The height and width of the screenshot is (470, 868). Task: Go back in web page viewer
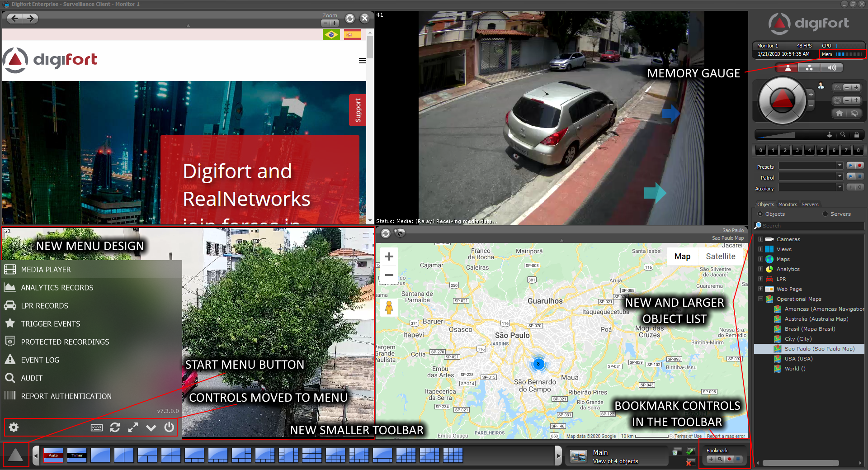(x=15, y=19)
